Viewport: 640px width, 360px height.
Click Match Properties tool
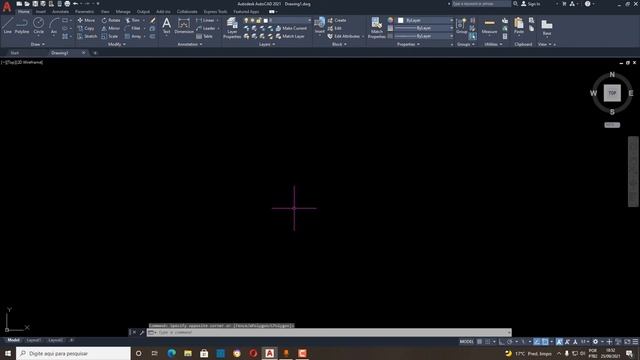(376, 28)
